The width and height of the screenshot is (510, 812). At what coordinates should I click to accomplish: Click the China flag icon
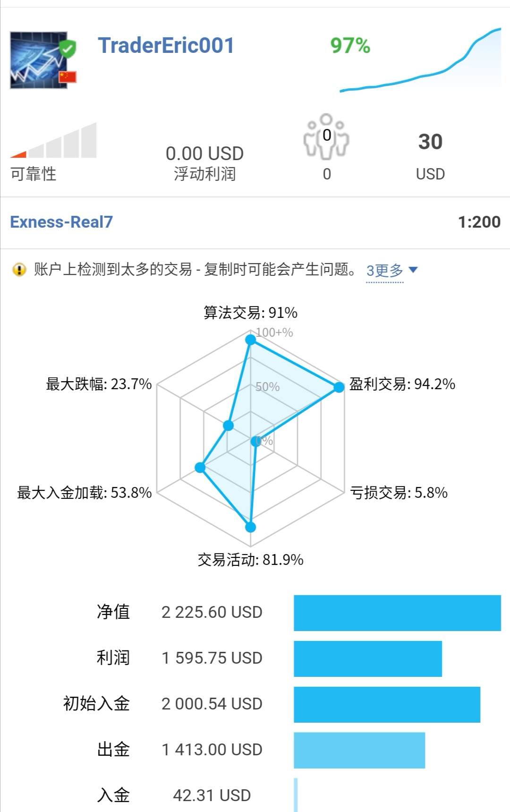(68, 77)
